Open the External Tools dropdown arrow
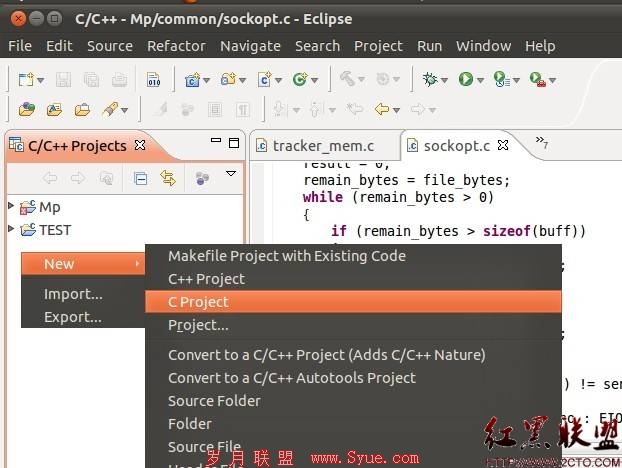622x468 pixels. (553, 81)
